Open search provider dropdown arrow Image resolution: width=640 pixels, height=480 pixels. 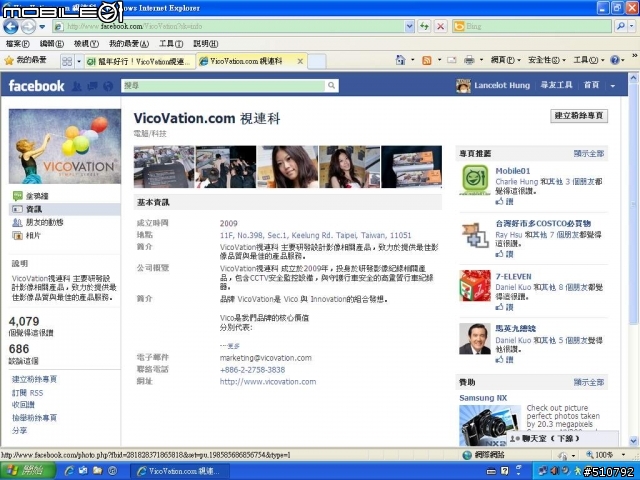tap(632, 27)
